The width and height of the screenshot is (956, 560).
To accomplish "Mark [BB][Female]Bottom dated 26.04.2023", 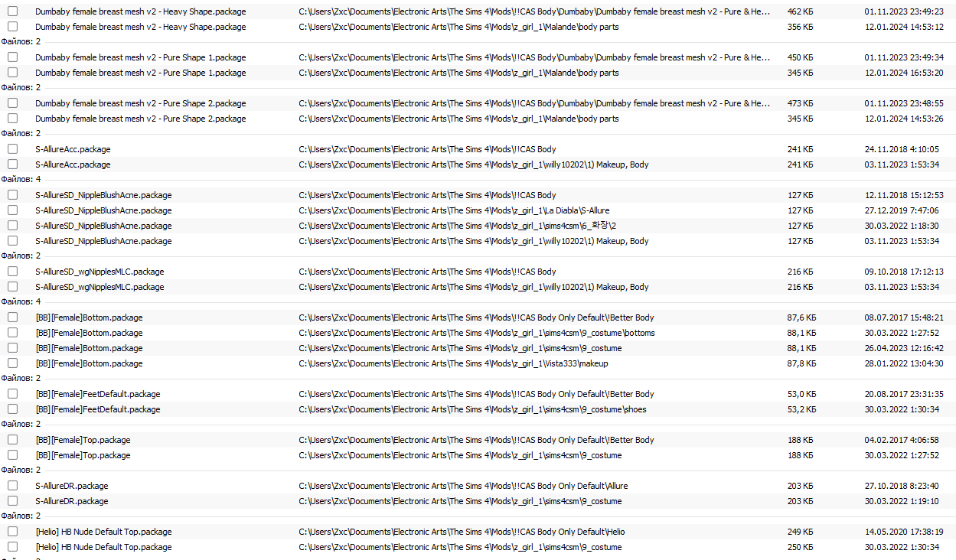I will click(12, 348).
